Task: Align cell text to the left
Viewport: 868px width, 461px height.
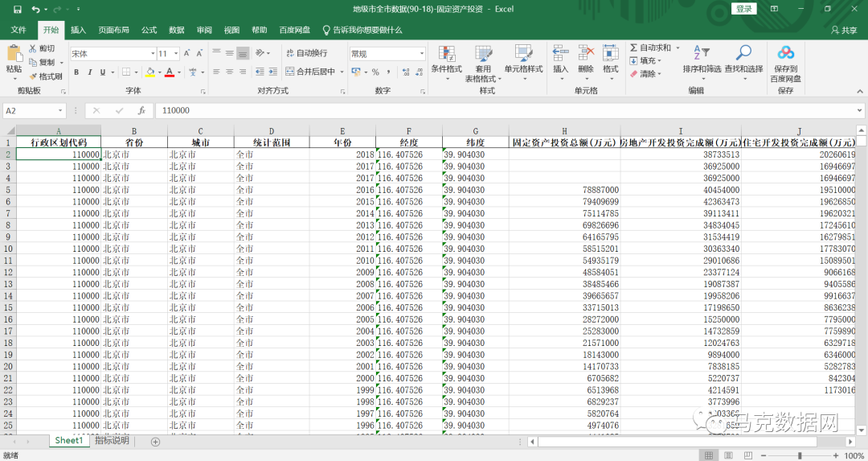Action: click(216, 72)
